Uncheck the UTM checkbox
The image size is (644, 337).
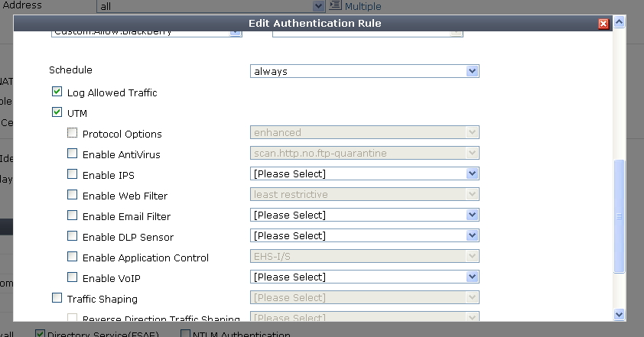[57, 112]
